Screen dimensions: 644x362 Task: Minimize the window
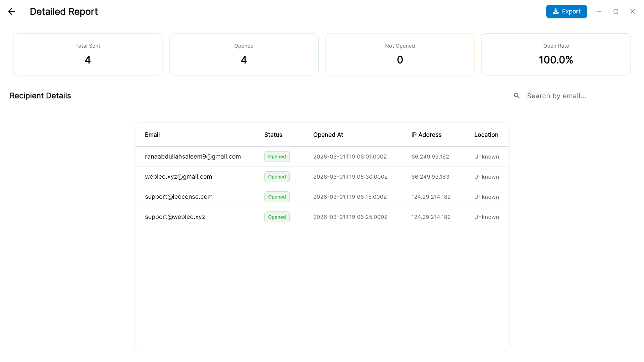599,11
